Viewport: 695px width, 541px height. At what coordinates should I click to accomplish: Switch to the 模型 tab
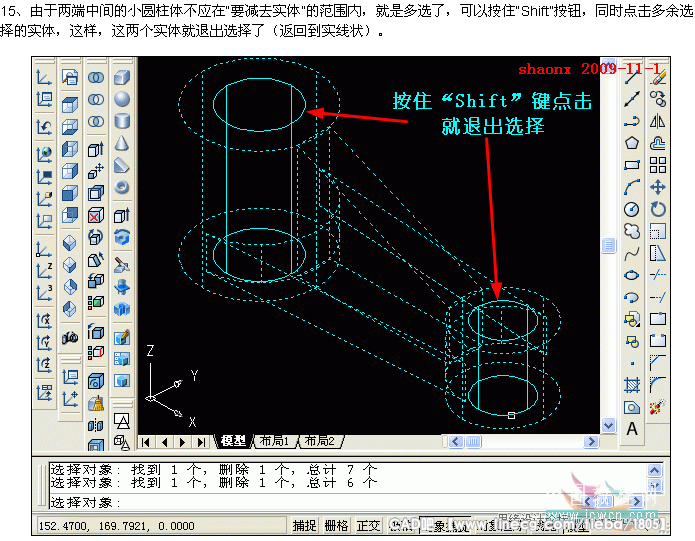point(233,441)
